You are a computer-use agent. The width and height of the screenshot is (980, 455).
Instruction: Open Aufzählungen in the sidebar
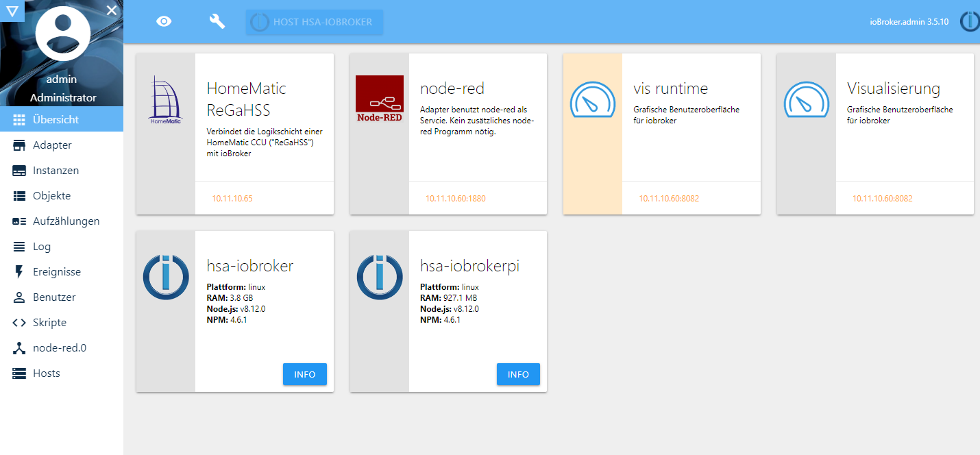[62, 221]
